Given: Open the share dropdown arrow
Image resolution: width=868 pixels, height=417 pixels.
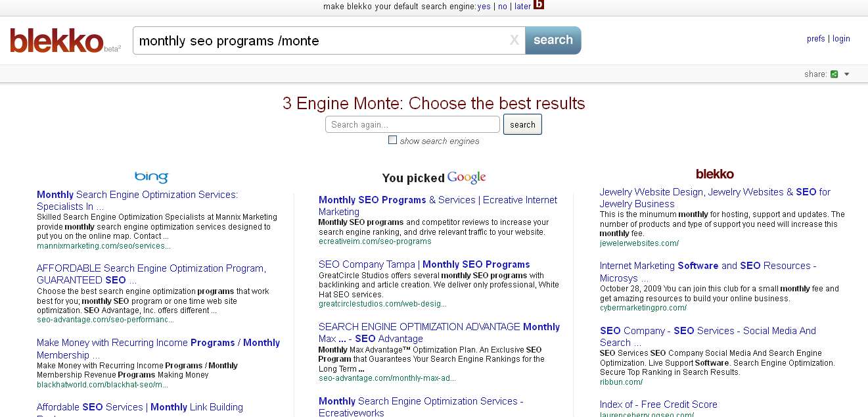Looking at the screenshot, I should coord(846,74).
